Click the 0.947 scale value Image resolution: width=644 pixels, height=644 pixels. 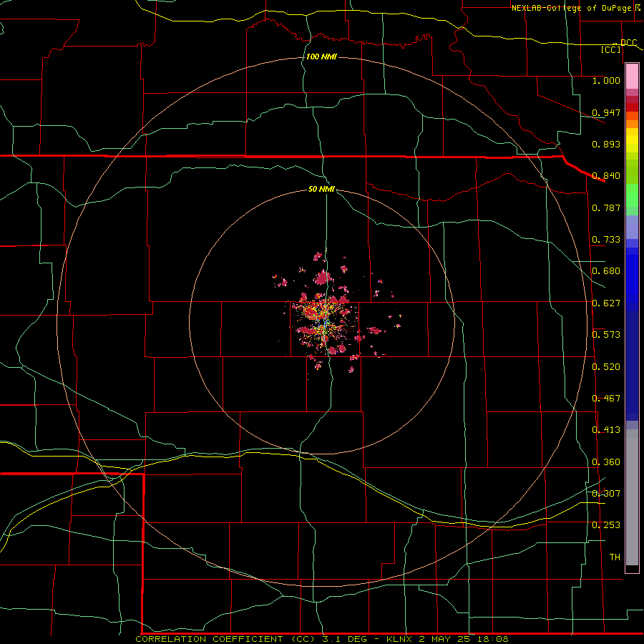[606, 112]
